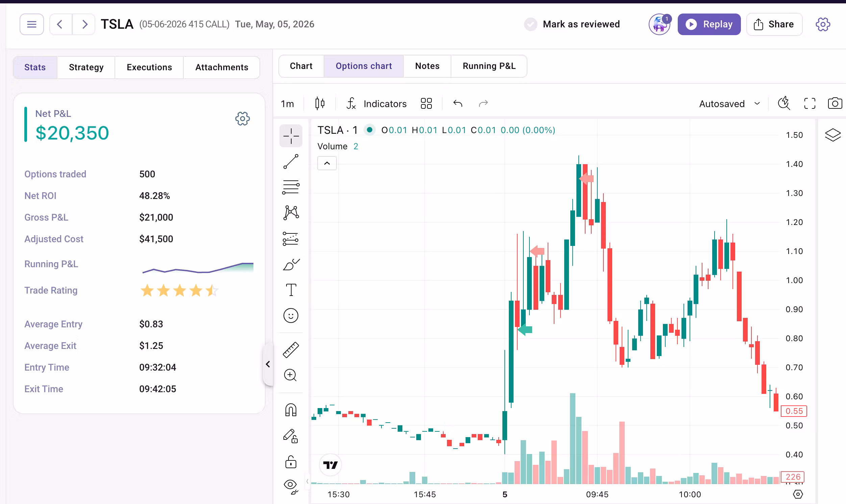This screenshot has width=846, height=504.
Task: Select the Fibonacci retracement tool
Action: coord(291,187)
